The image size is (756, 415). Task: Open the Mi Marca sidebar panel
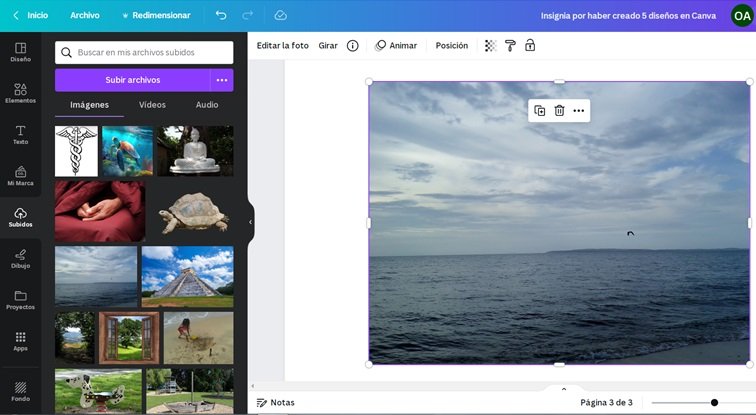(x=20, y=176)
